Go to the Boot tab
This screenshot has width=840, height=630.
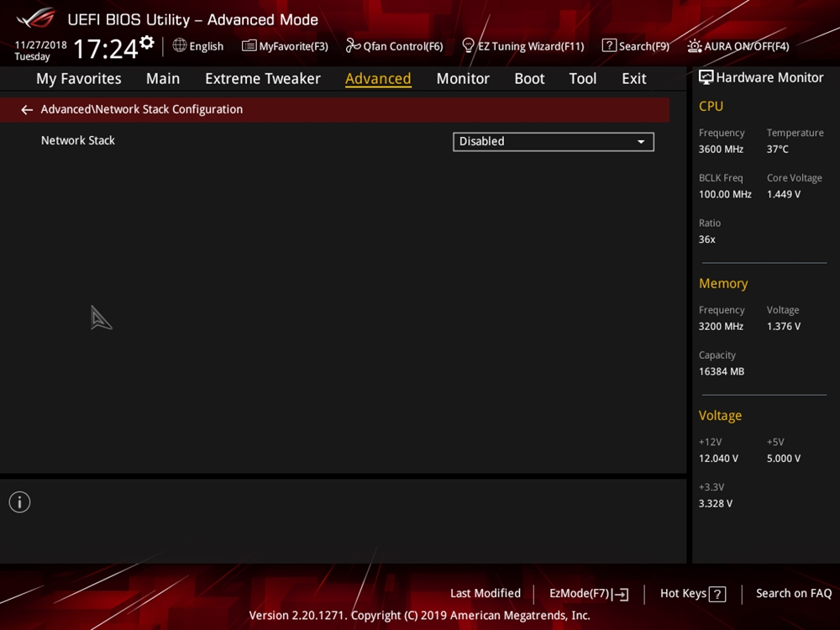point(529,79)
